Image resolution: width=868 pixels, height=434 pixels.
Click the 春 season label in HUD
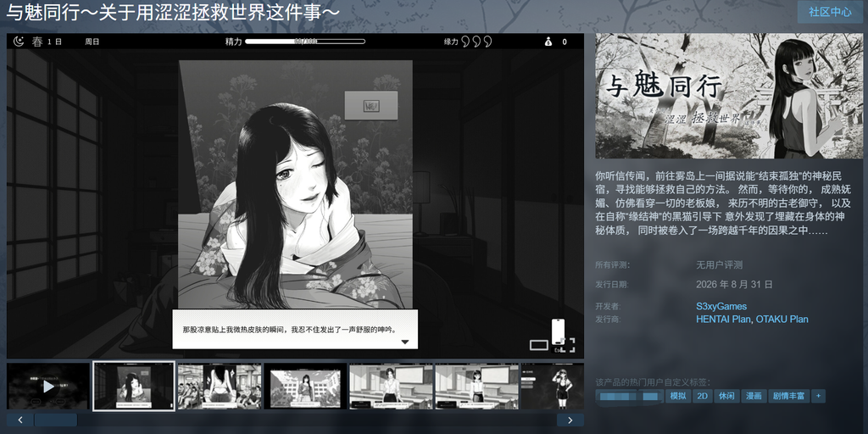coord(37,42)
